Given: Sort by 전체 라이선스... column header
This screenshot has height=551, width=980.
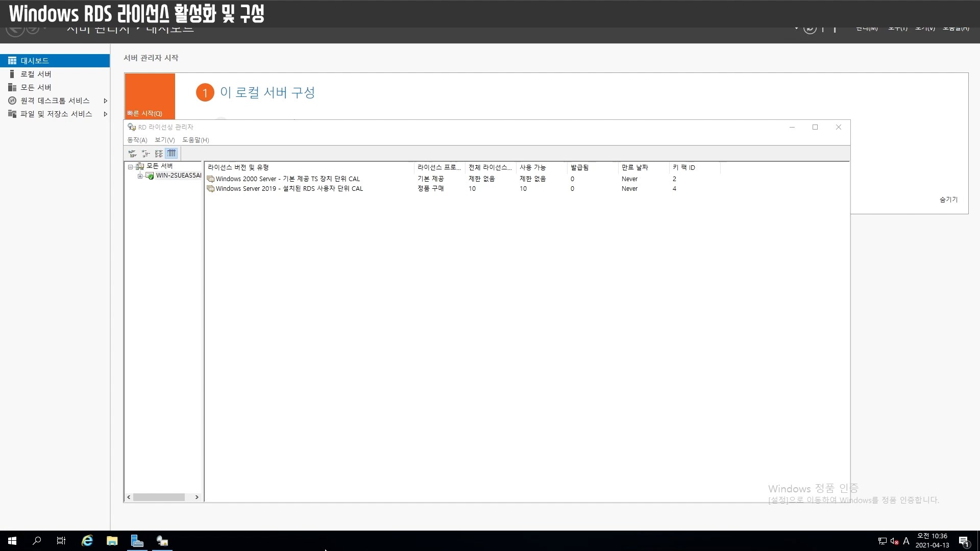Looking at the screenshot, I should point(491,167).
